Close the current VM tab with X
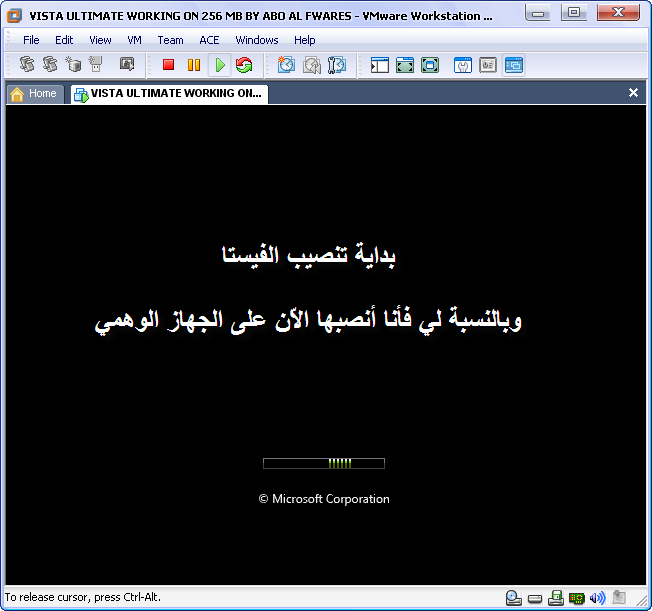This screenshot has width=652, height=611. [x=633, y=92]
